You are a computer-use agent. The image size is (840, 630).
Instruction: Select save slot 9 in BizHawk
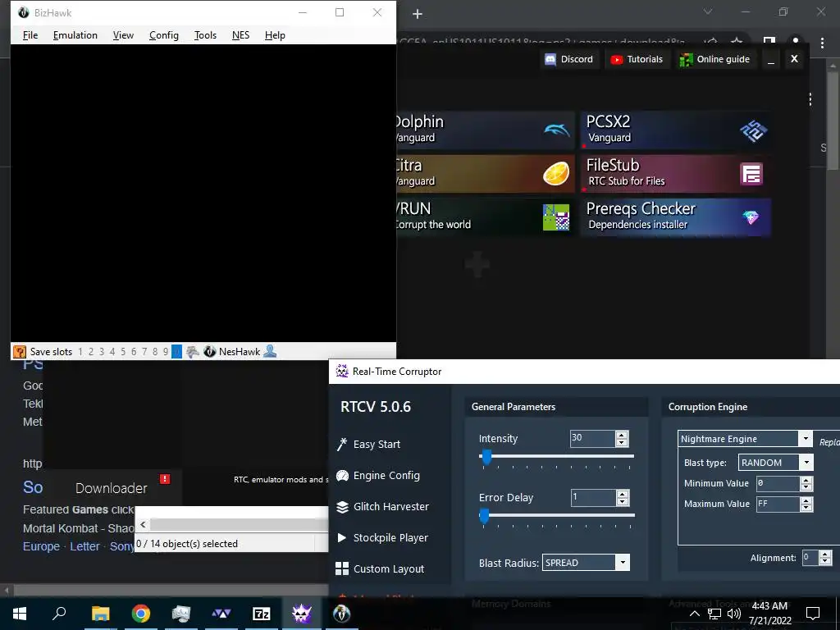(166, 351)
